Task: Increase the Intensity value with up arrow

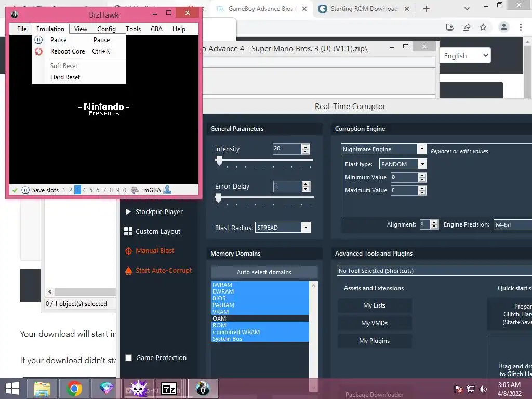Action: 305,147
